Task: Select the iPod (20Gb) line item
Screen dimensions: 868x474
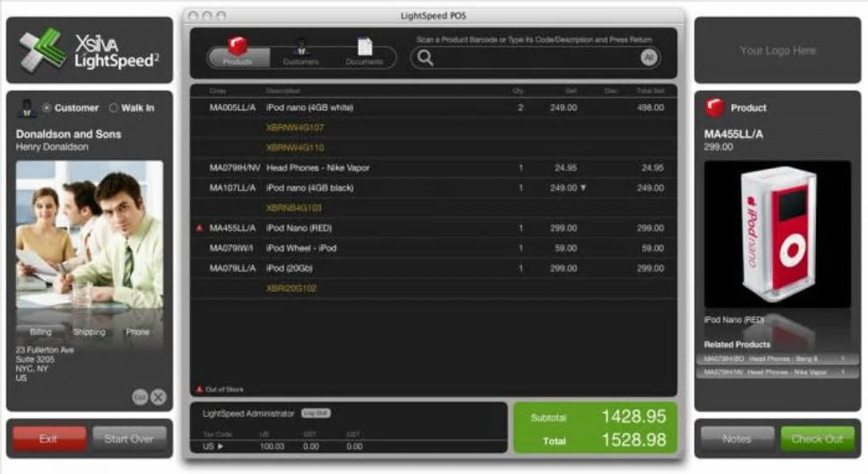Action: (433, 269)
